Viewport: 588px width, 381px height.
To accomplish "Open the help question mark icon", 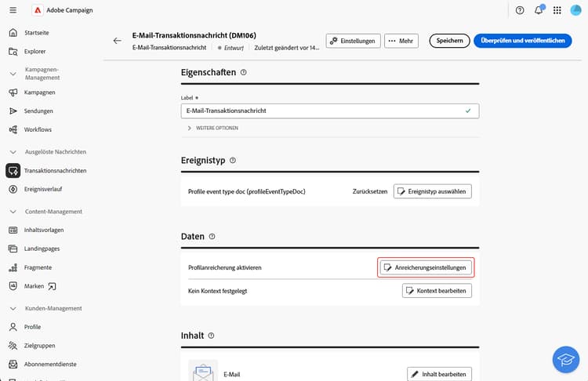I will tap(520, 10).
